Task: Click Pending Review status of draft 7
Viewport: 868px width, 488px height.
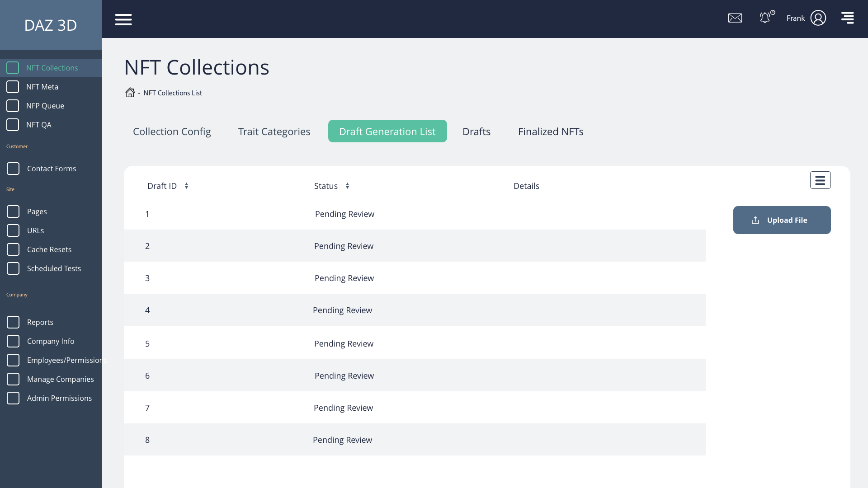Action: pyautogui.click(x=343, y=408)
